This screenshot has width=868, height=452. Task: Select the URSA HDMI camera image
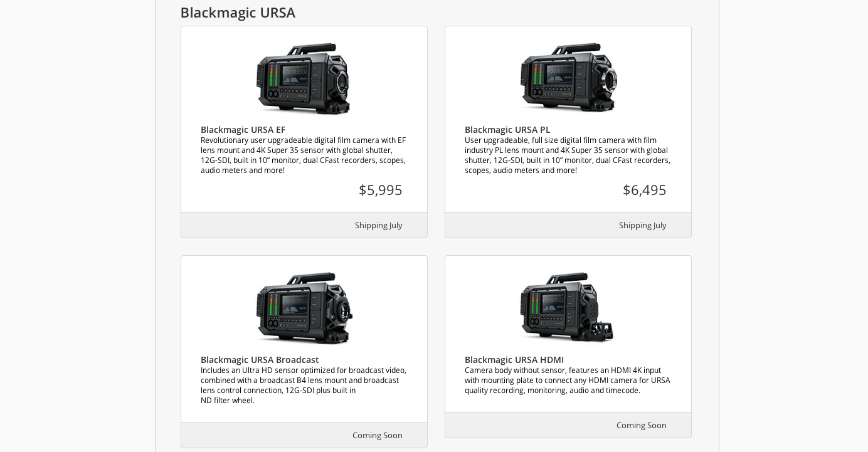tap(568, 307)
